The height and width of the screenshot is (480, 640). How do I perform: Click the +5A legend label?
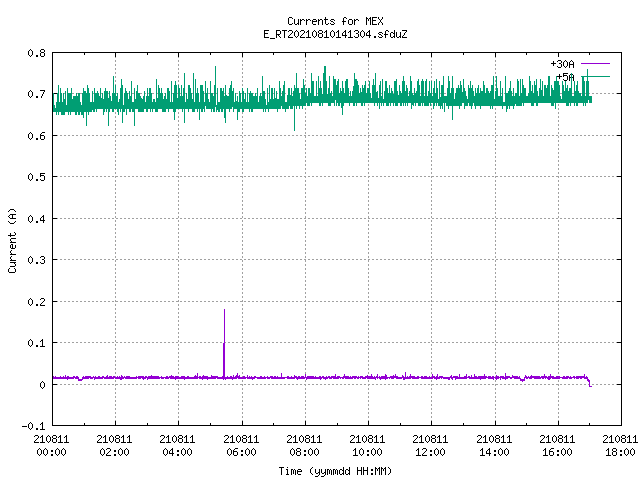[x=565, y=77]
